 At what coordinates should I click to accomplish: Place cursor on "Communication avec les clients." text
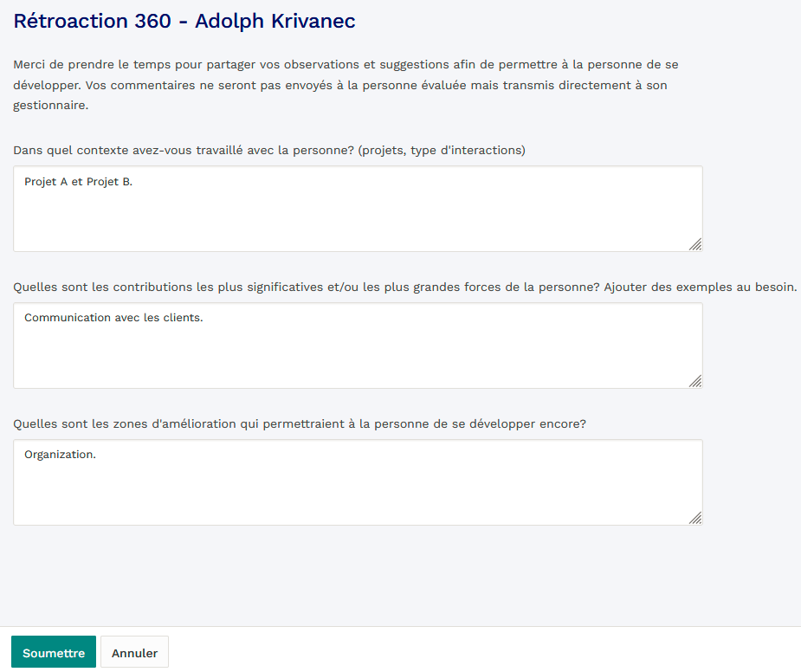tap(113, 318)
